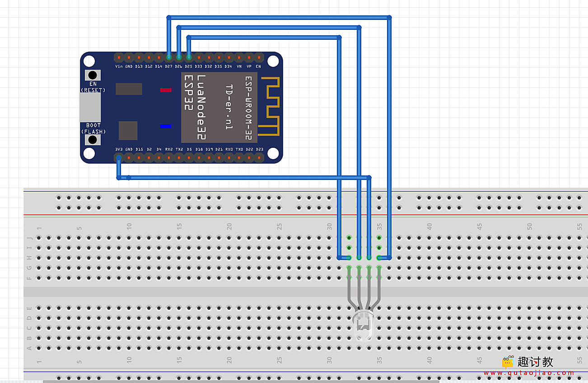
Task: Select the D26 pin on the ESP32
Action: click(179, 57)
